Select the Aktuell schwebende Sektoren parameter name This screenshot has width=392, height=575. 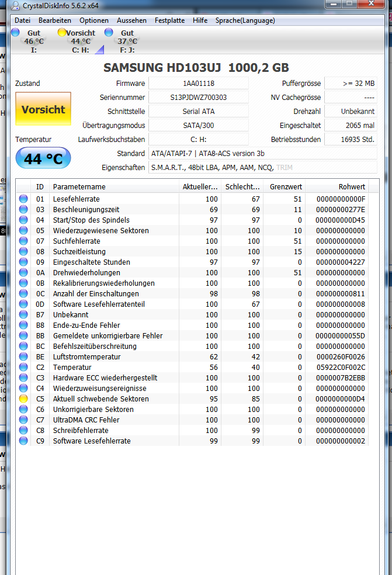(101, 399)
